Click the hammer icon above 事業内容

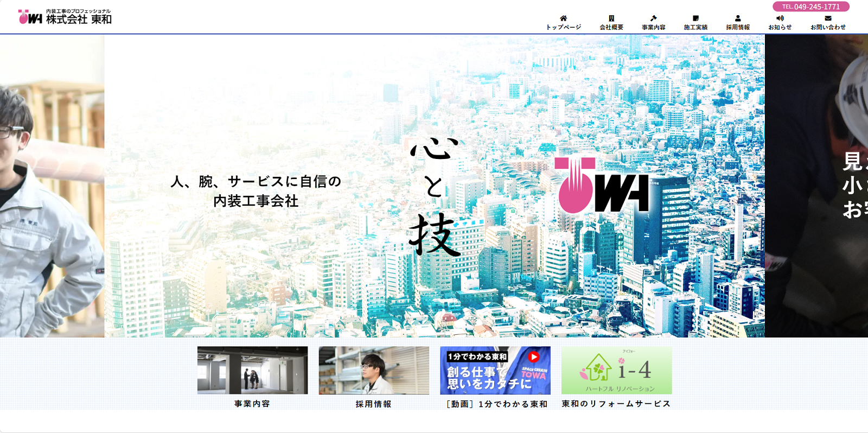653,18
